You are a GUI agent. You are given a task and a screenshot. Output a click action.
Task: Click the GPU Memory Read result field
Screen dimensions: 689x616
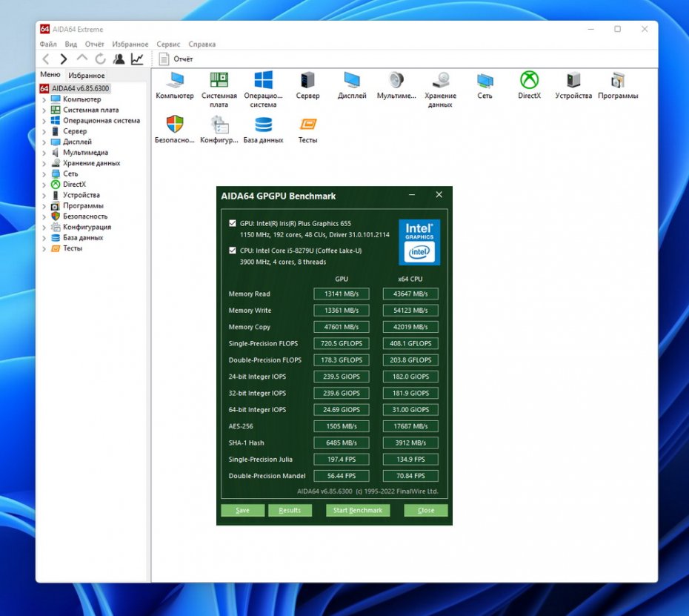[x=341, y=294]
